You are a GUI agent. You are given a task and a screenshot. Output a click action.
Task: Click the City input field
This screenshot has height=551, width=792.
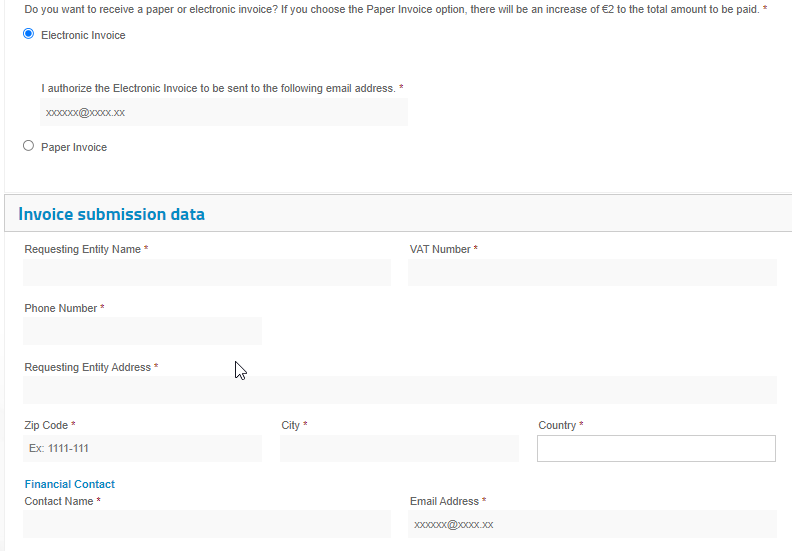pos(400,448)
